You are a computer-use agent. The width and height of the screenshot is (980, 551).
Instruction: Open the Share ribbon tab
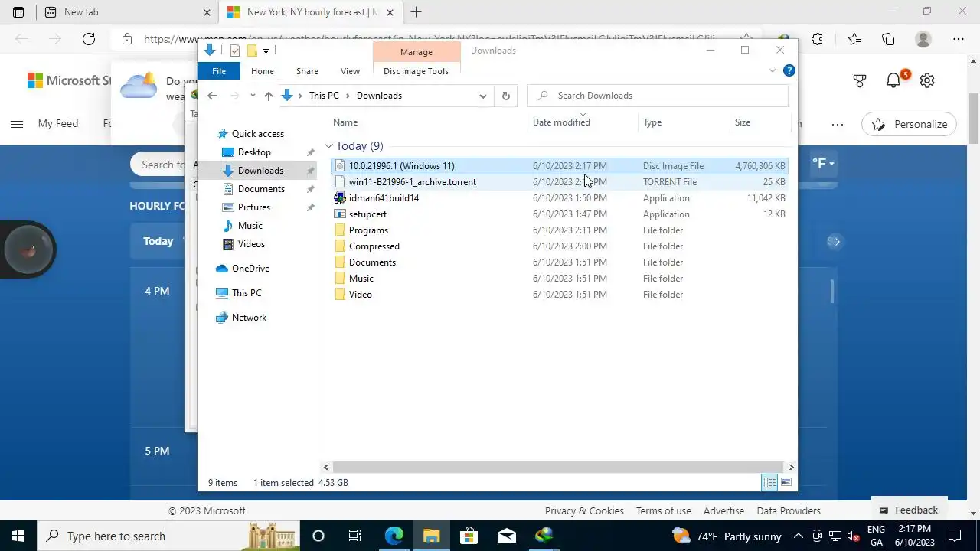(307, 71)
